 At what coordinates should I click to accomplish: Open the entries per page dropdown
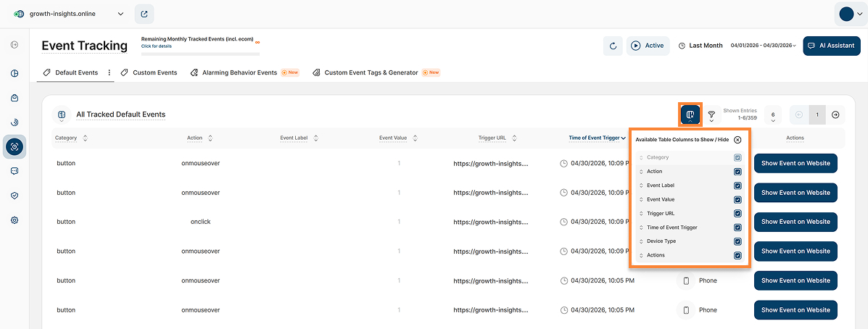point(773,115)
